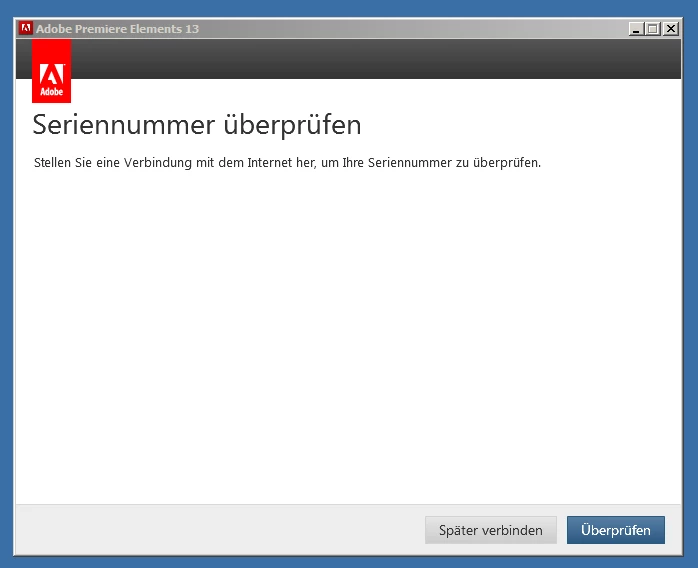This screenshot has width=698, height=568.
Task: Choose Später verbinden
Action: pos(491,530)
